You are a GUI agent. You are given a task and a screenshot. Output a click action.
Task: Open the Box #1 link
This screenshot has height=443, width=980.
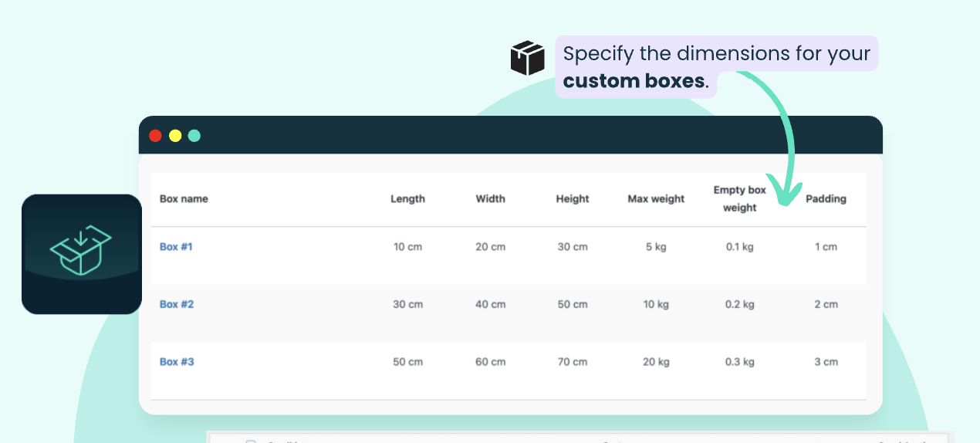pos(176,247)
